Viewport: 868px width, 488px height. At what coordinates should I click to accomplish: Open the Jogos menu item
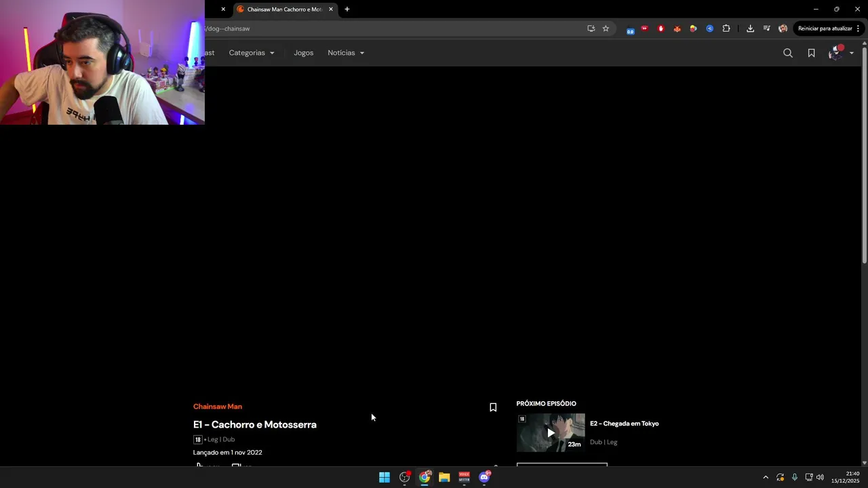point(304,53)
